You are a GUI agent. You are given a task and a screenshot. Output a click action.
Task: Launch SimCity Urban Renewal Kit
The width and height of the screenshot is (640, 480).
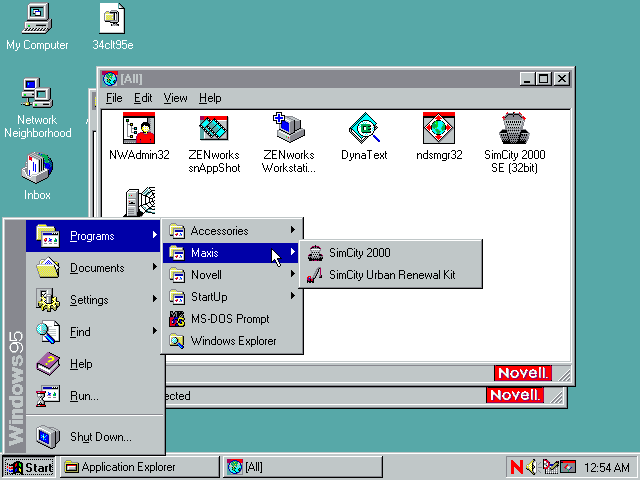(x=391, y=275)
